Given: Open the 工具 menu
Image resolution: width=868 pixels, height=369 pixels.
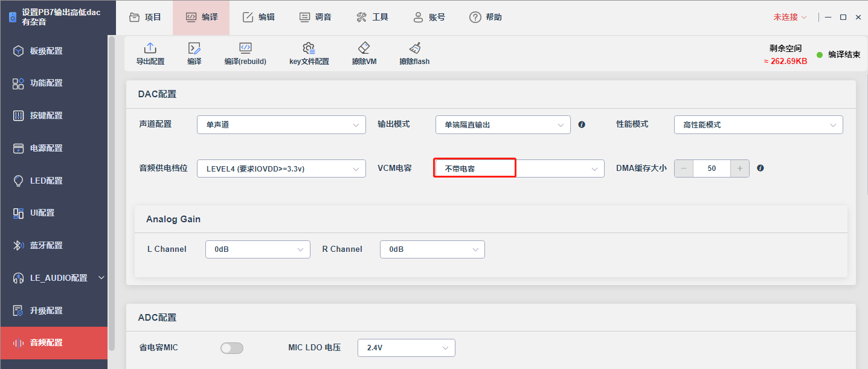Looking at the screenshot, I should click(x=372, y=18).
